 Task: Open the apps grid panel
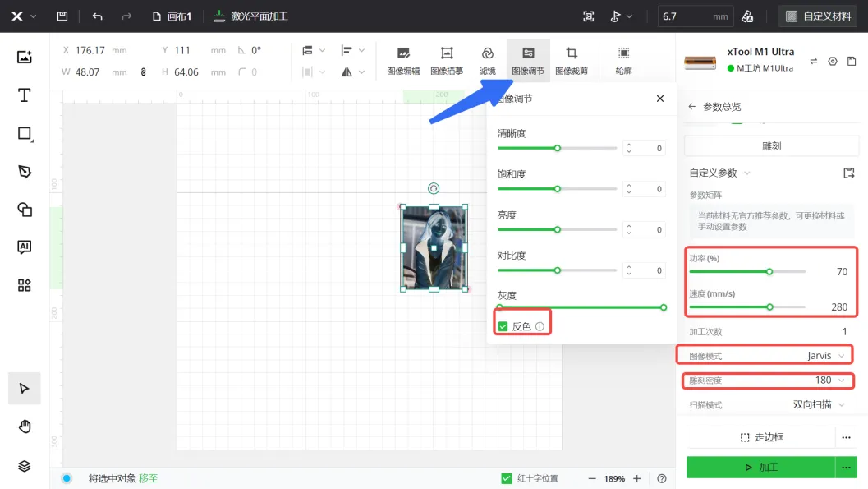tap(25, 285)
